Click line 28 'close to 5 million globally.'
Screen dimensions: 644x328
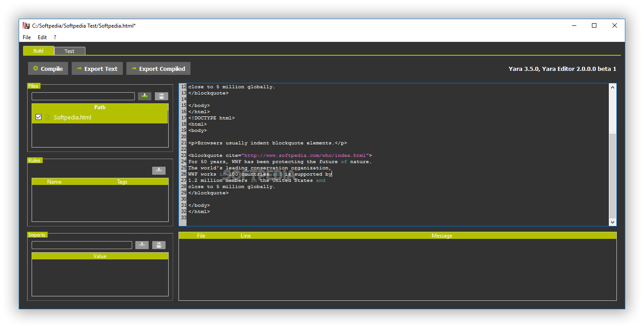click(x=232, y=187)
